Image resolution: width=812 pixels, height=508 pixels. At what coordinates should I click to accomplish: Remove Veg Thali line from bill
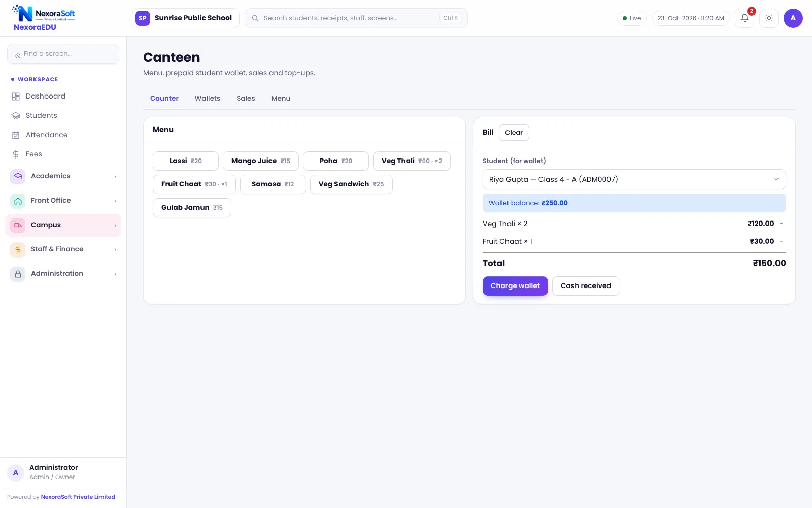[x=781, y=224]
